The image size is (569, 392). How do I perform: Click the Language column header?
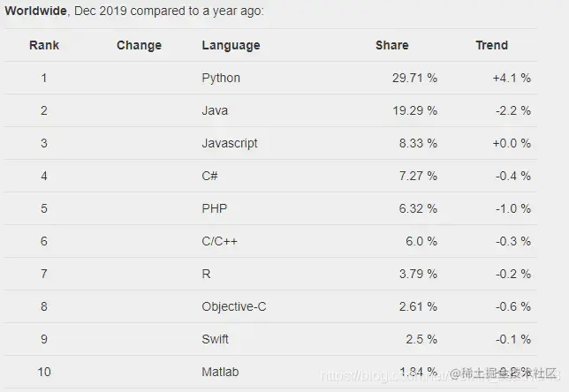(231, 45)
